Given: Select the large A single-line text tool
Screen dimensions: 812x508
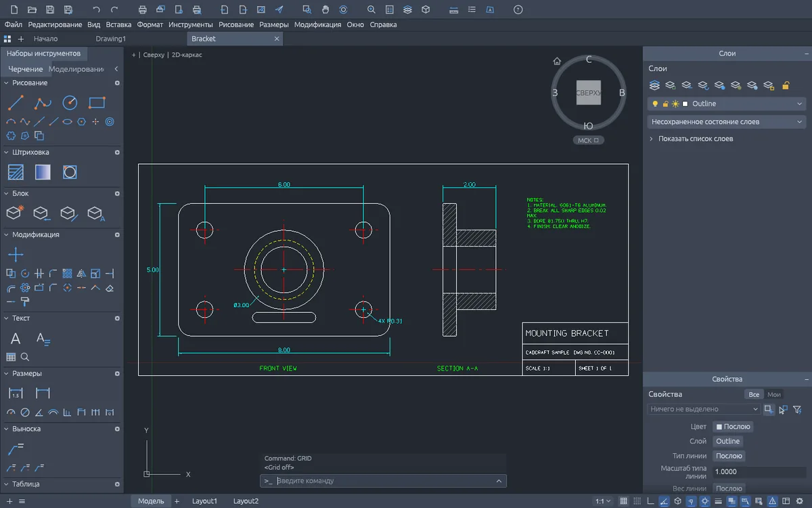Looking at the screenshot, I should 16,339.
